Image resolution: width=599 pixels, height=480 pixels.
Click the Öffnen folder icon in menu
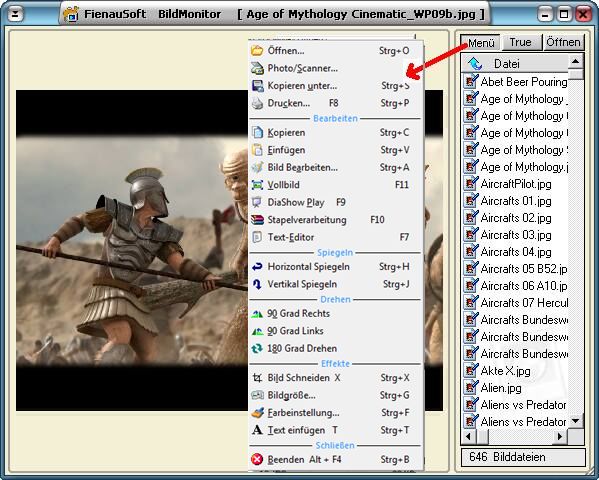[x=257, y=50]
